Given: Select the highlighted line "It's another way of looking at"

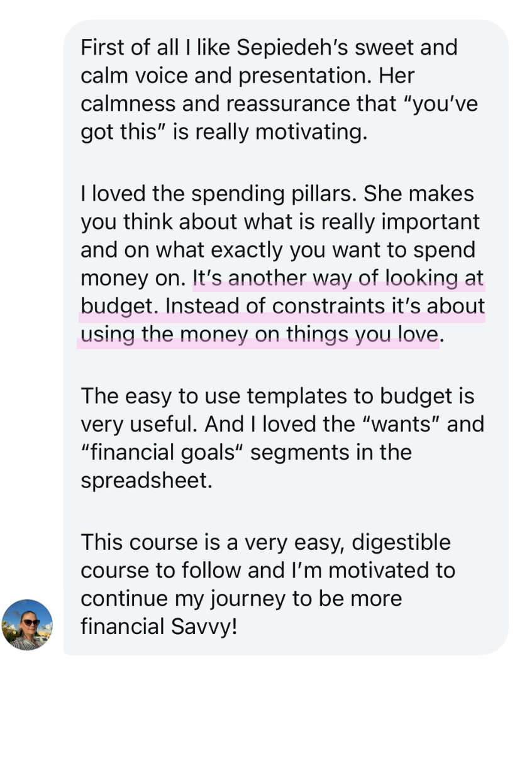Looking at the screenshot, I should tap(338, 278).
